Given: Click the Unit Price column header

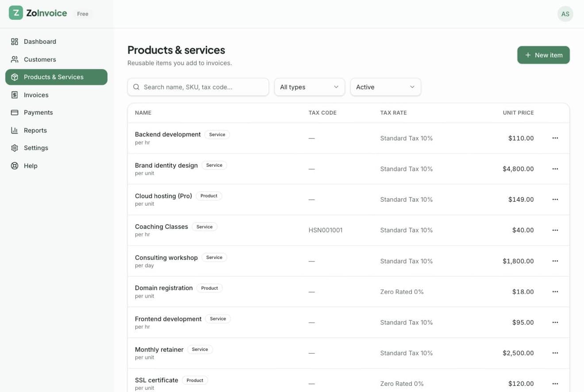Looking at the screenshot, I should pyautogui.click(x=518, y=113).
